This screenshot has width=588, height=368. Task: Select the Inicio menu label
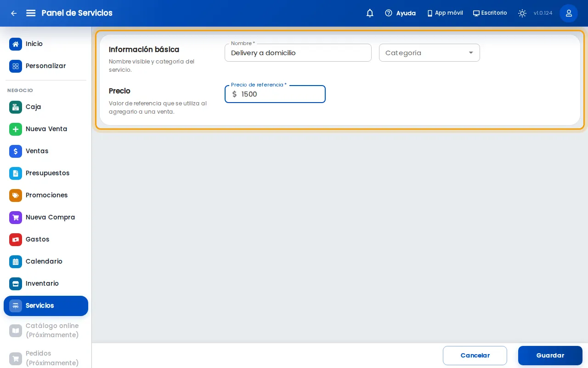(x=34, y=44)
